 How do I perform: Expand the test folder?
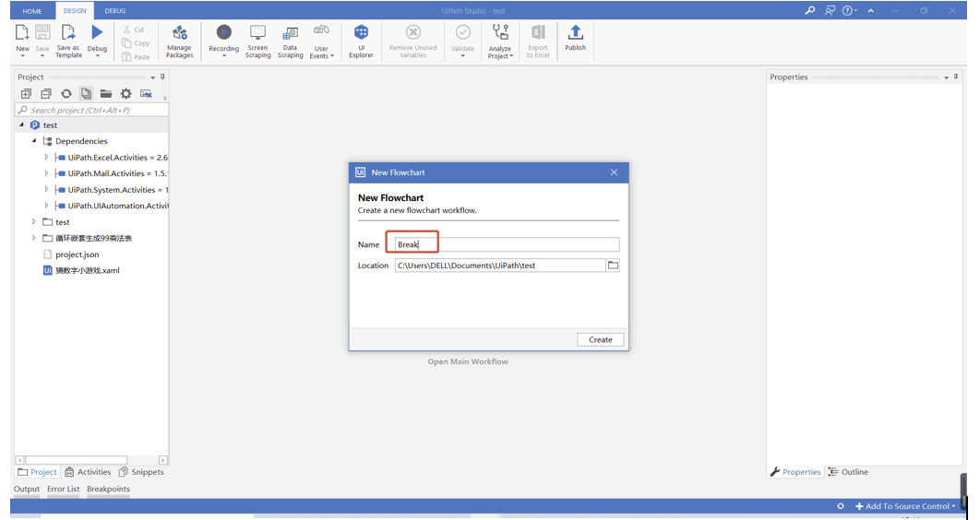pyautogui.click(x=34, y=222)
